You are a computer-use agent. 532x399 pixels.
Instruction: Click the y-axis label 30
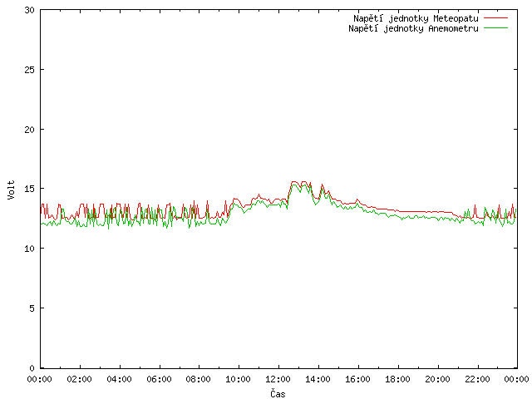tap(30, 10)
